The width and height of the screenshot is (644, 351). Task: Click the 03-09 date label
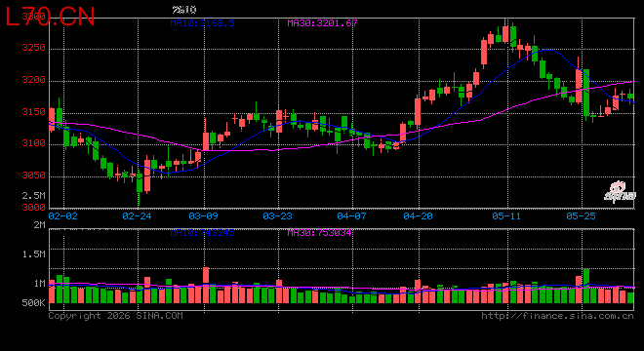[x=203, y=215]
